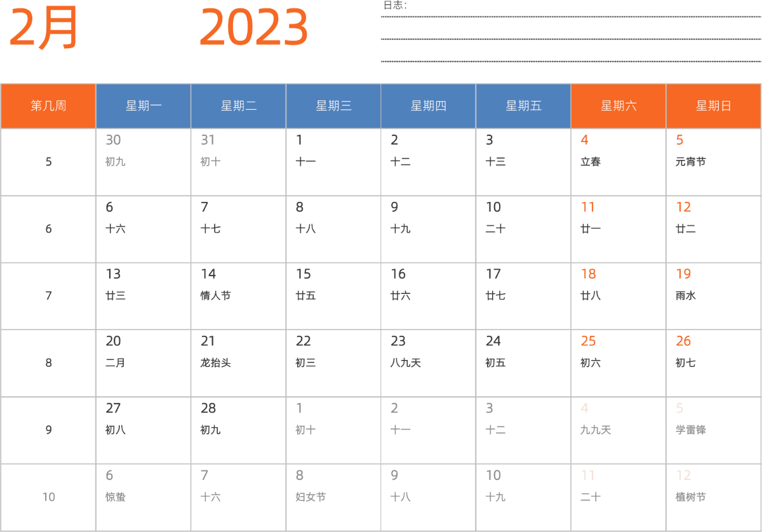
Task: Click the 第几周 column header
Action: click(48, 106)
